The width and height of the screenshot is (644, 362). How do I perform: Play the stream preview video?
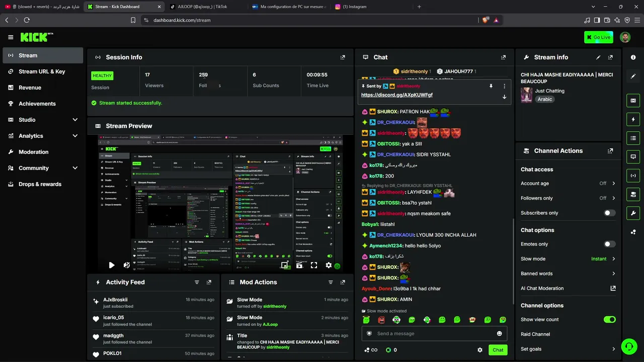112,265
